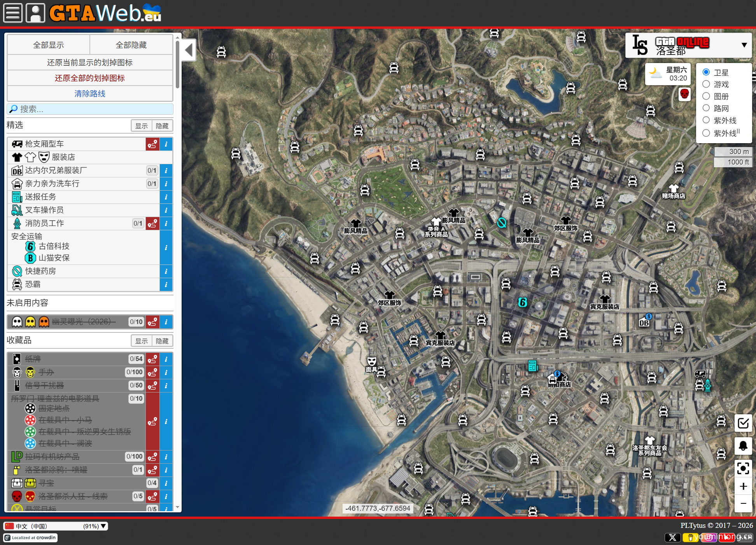This screenshot has width=756, height=545.
Task: Select 图册 map style
Action: (706, 96)
